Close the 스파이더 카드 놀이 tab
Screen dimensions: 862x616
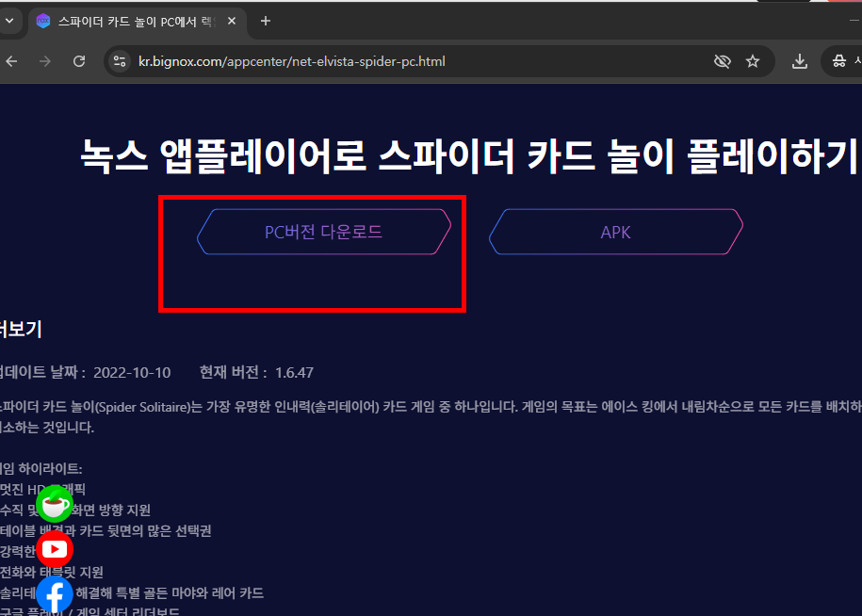point(231,20)
